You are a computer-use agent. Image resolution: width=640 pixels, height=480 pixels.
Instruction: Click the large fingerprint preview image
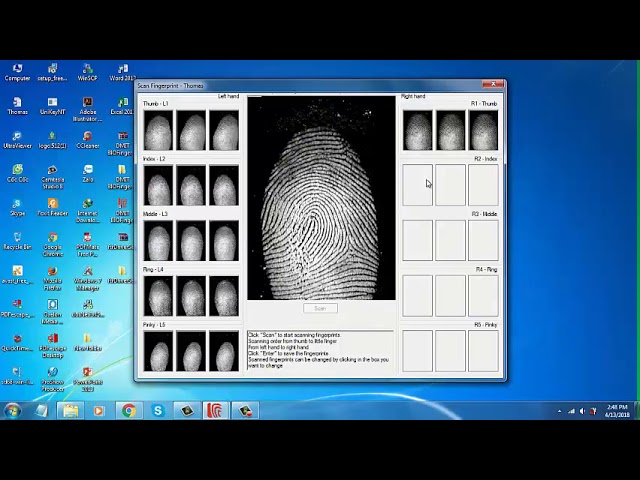(321, 198)
